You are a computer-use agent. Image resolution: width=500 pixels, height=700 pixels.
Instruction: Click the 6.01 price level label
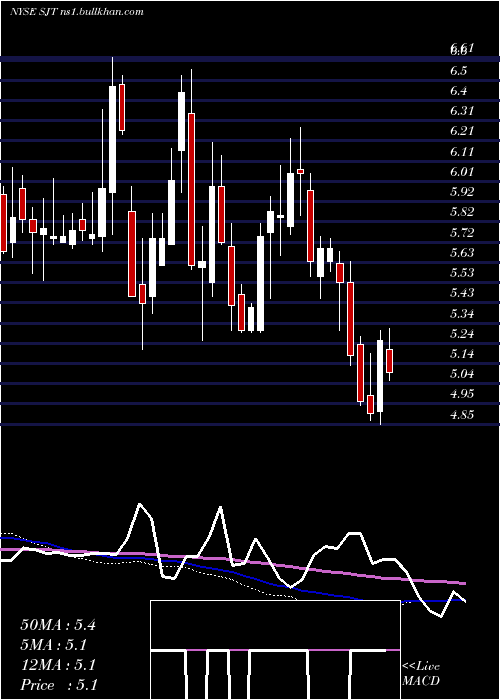[x=462, y=172]
